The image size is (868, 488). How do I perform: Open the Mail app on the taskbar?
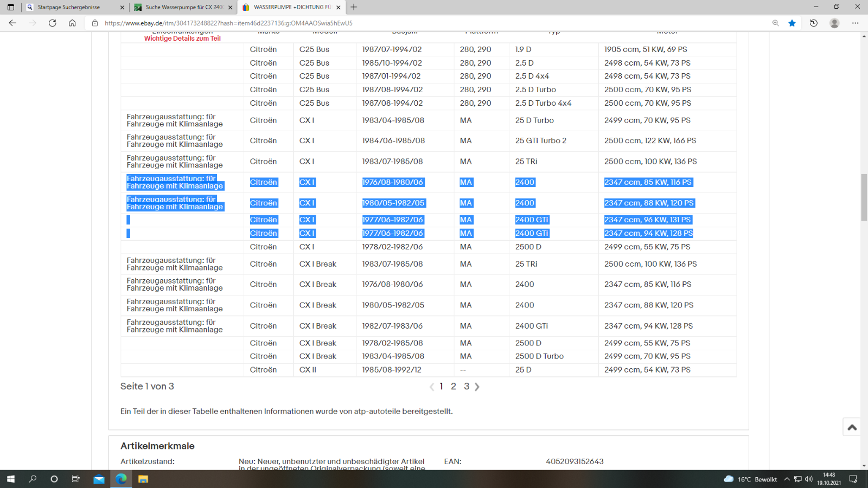point(99,479)
